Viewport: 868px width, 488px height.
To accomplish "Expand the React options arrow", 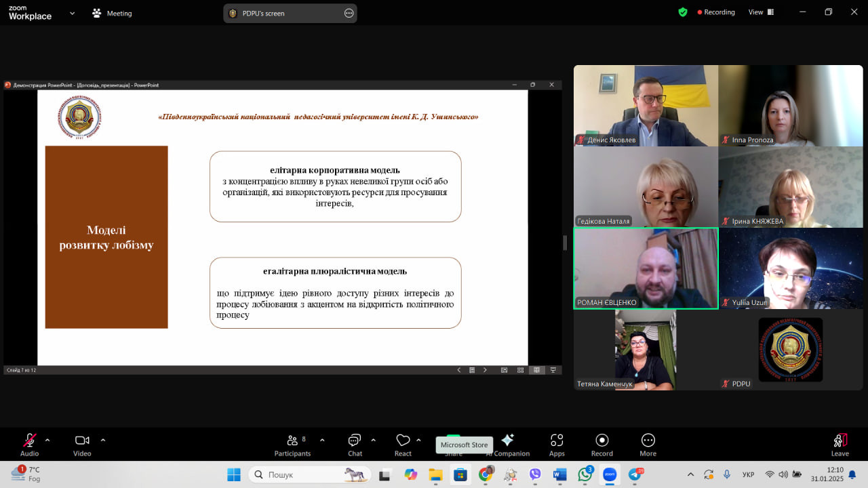I will (418, 440).
